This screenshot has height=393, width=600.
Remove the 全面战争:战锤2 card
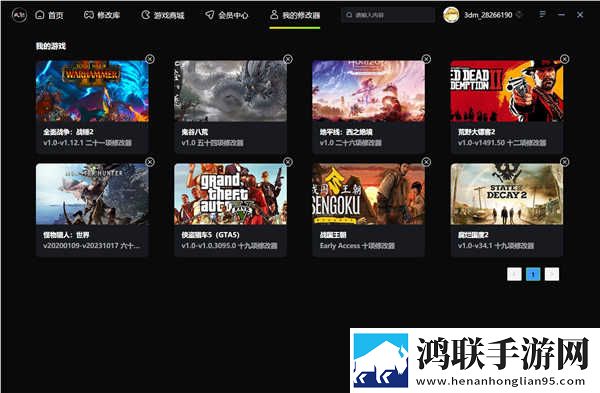click(150, 59)
